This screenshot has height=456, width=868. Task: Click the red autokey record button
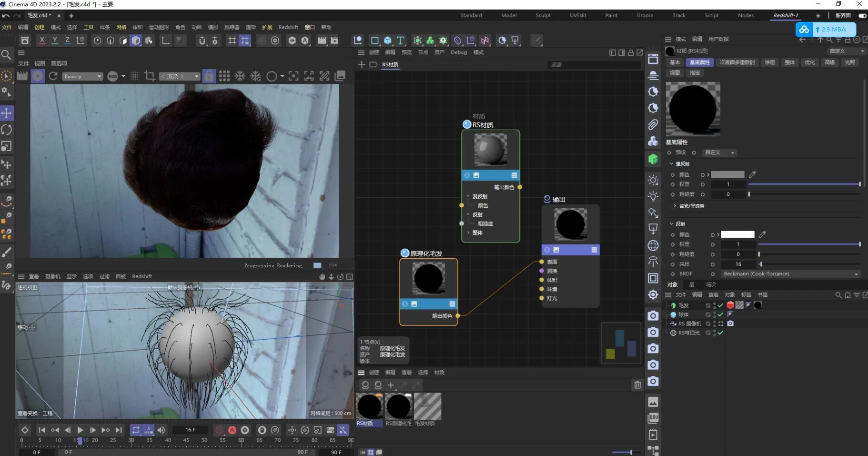pos(232,430)
